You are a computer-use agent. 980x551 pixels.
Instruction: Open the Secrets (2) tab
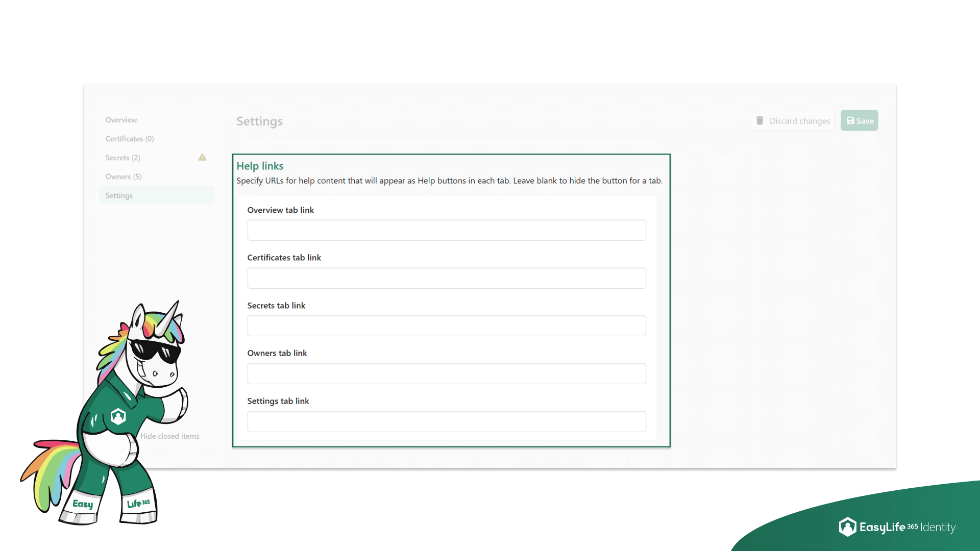pyautogui.click(x=122, y=158)
